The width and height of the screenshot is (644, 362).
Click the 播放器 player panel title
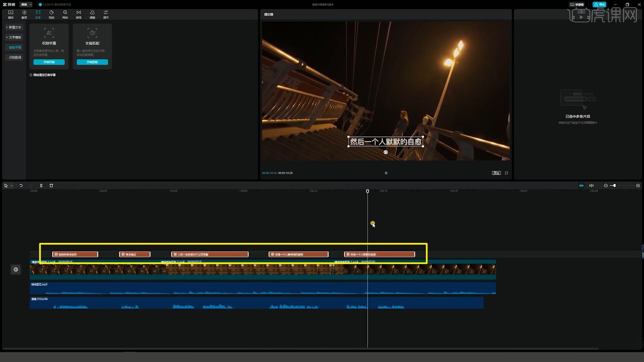[x=269, y=14]
